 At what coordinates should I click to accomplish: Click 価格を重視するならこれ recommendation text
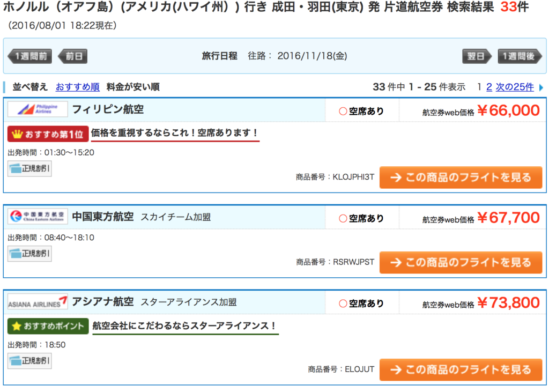pyautogui.click(x=175, y=133)
